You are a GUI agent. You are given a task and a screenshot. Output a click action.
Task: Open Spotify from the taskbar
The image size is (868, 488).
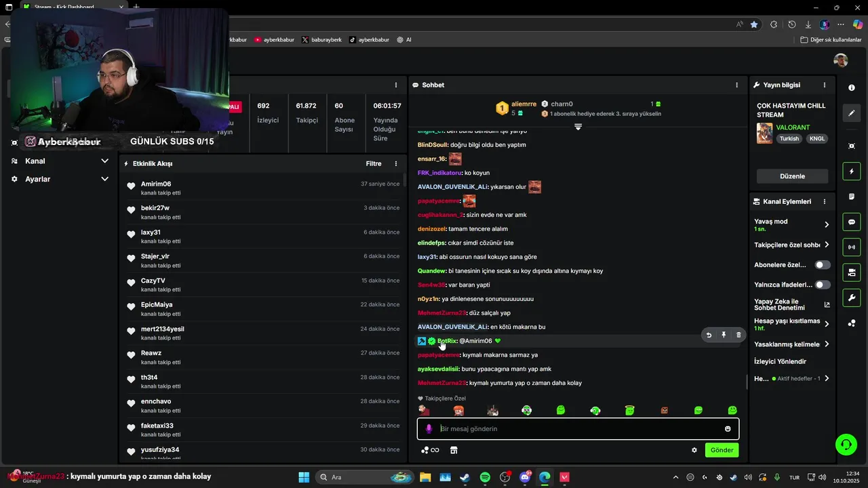485,477
